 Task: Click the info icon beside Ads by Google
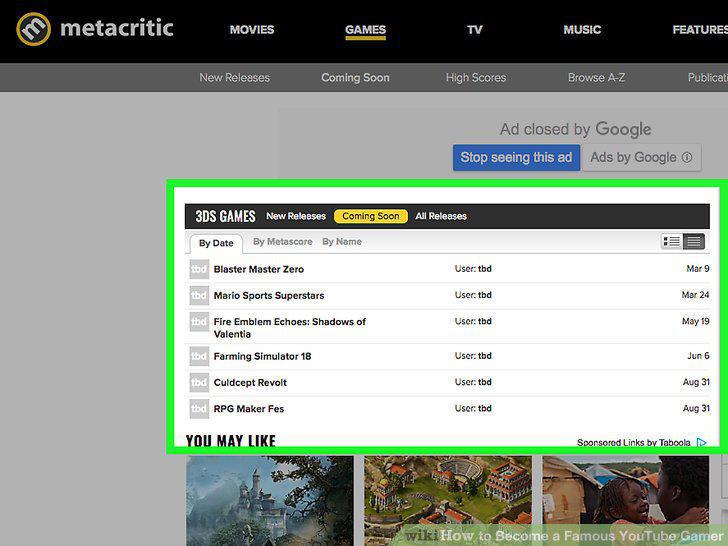tap(687, 157)
